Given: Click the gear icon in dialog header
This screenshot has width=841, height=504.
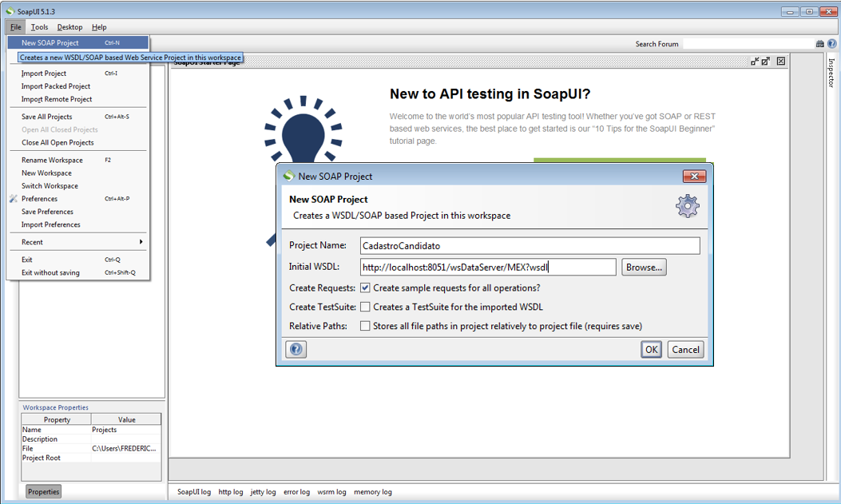Looking at the screenshot, I should pos(688,206).
